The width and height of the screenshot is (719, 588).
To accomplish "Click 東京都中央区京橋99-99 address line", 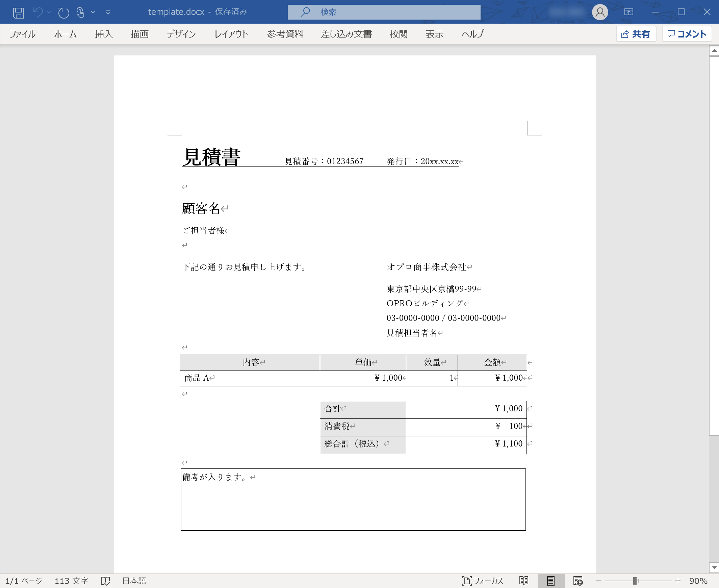I will (x=432, y=289).
